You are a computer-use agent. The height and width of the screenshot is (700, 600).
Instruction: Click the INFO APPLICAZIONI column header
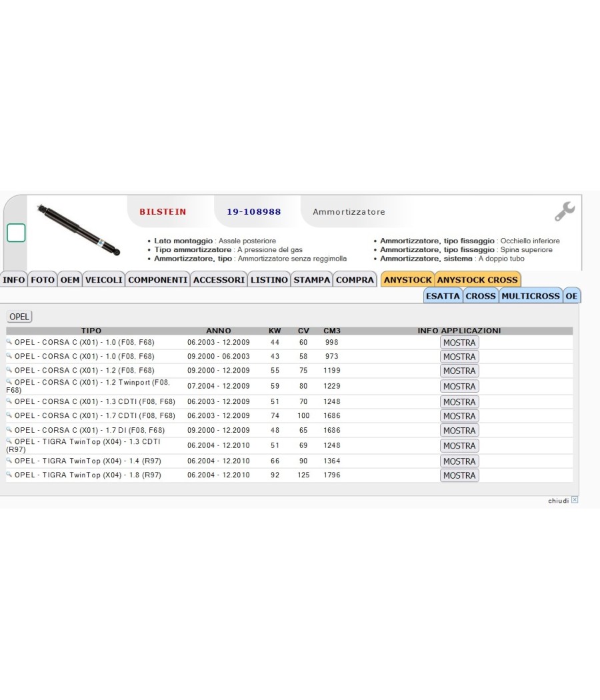point(459,331)
